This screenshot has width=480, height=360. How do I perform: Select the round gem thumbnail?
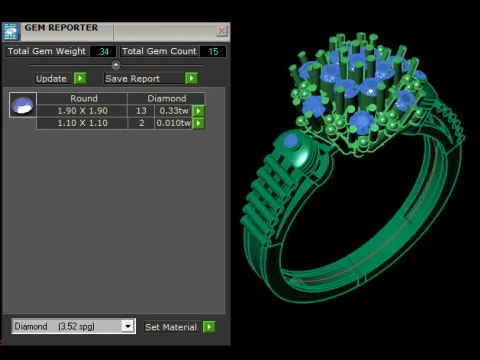(23, 105)
